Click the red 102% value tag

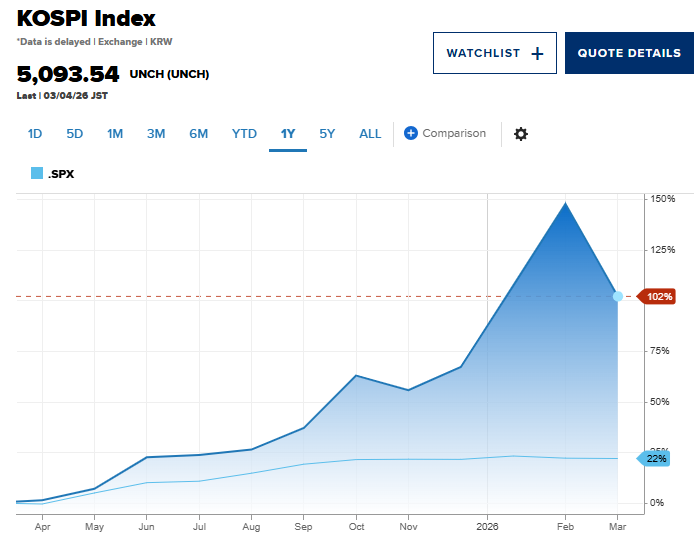658,297
